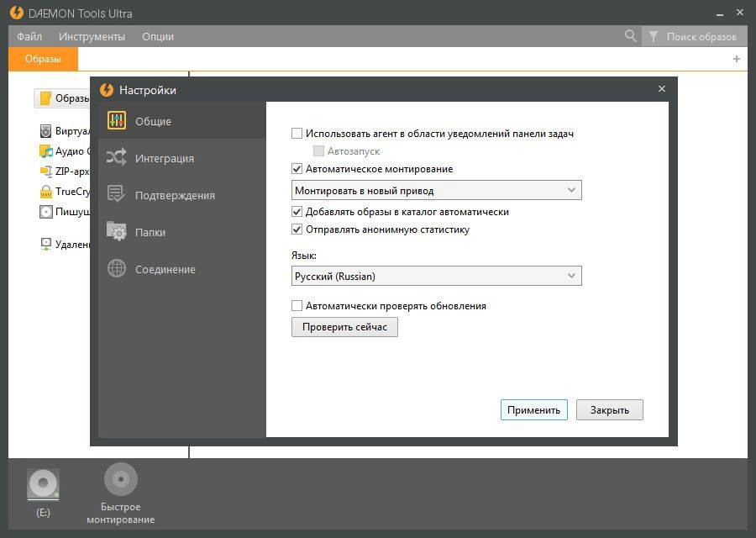The width and height of the screenshot is (756, 538).
Task: Select the (E:) virtual drive icon
Action: (x=43, y=484)
